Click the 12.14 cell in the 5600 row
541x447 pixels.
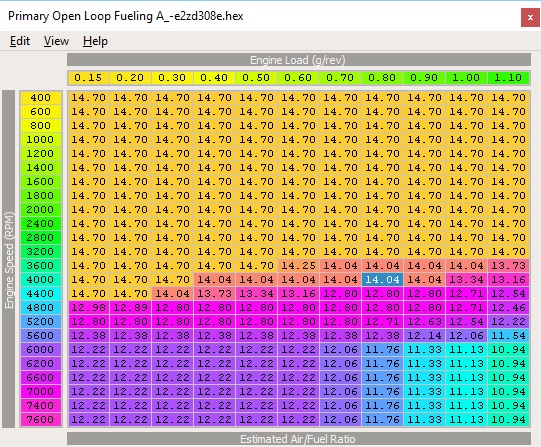tap(424, 336)
